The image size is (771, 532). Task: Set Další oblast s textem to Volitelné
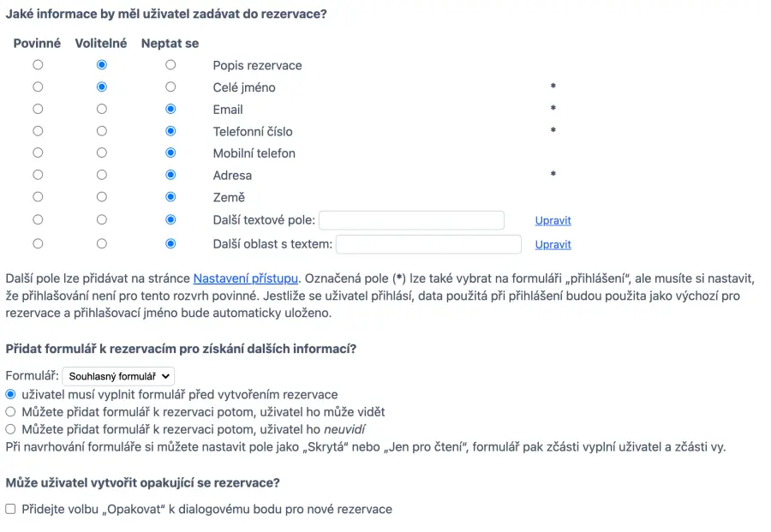pyautogui.click(x=102, y=244)
